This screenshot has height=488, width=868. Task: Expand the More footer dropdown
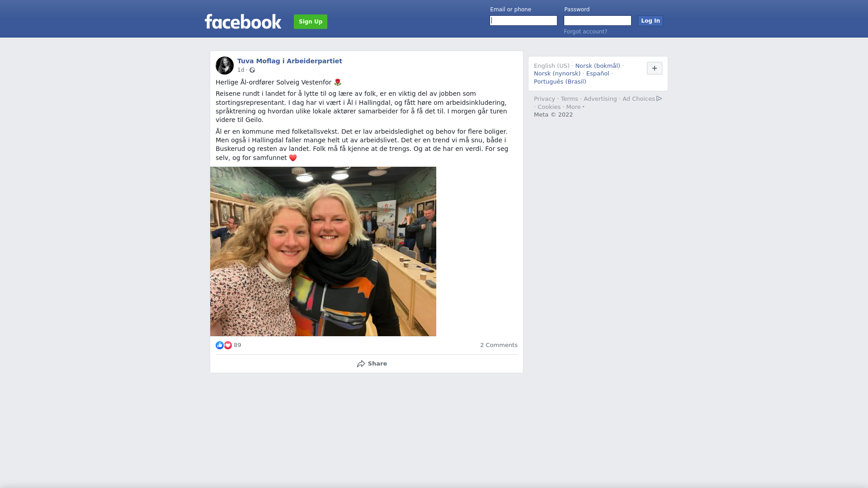(x=575, y=107)
